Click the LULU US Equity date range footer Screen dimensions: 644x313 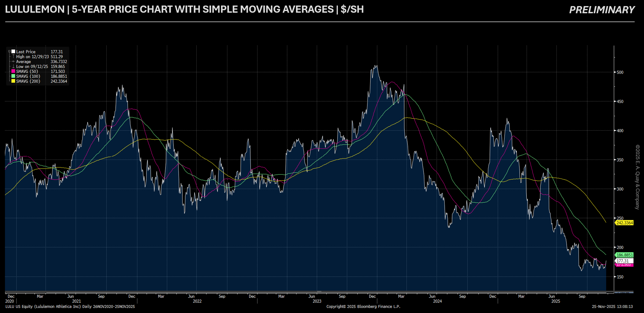click(70, 306)
